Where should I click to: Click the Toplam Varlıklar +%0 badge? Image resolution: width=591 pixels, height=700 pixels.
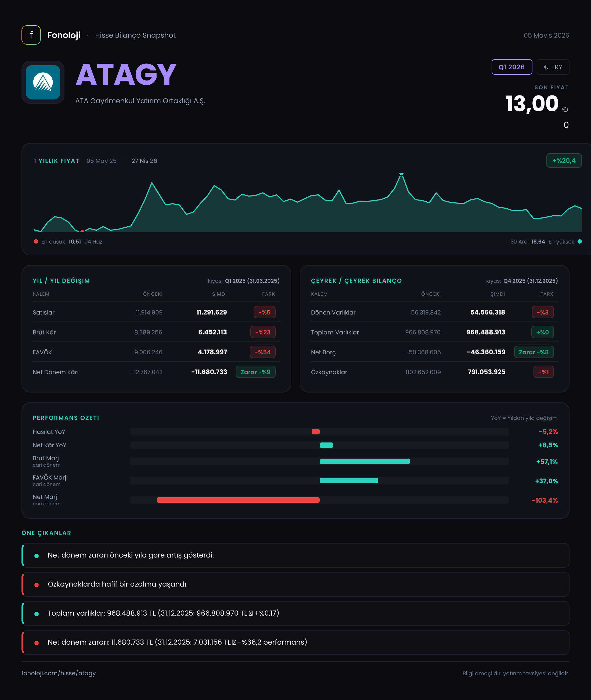542,332
